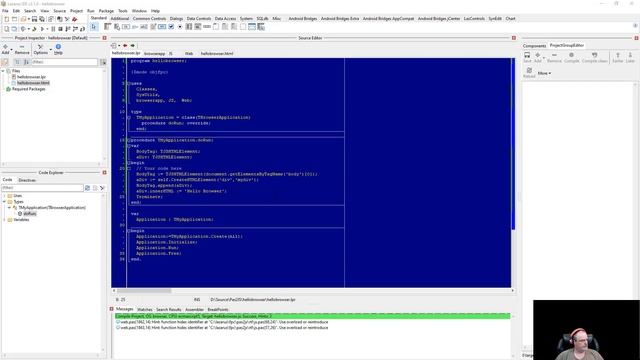Viewport: 640px width, 360px height.
Task: Select the pointer tool in component palette
Action: (x=94, y=27)
